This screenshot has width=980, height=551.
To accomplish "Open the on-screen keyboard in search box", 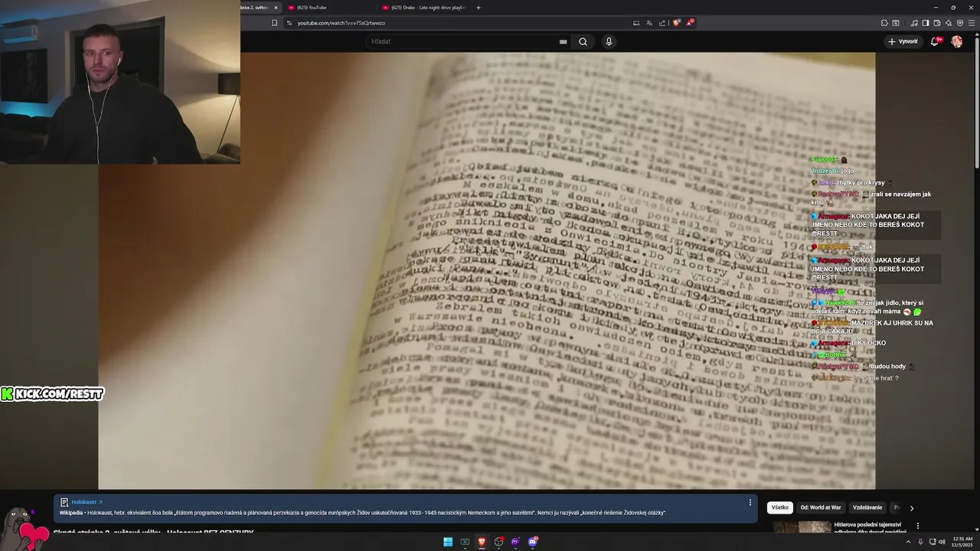I will click(x=563, y=42).
